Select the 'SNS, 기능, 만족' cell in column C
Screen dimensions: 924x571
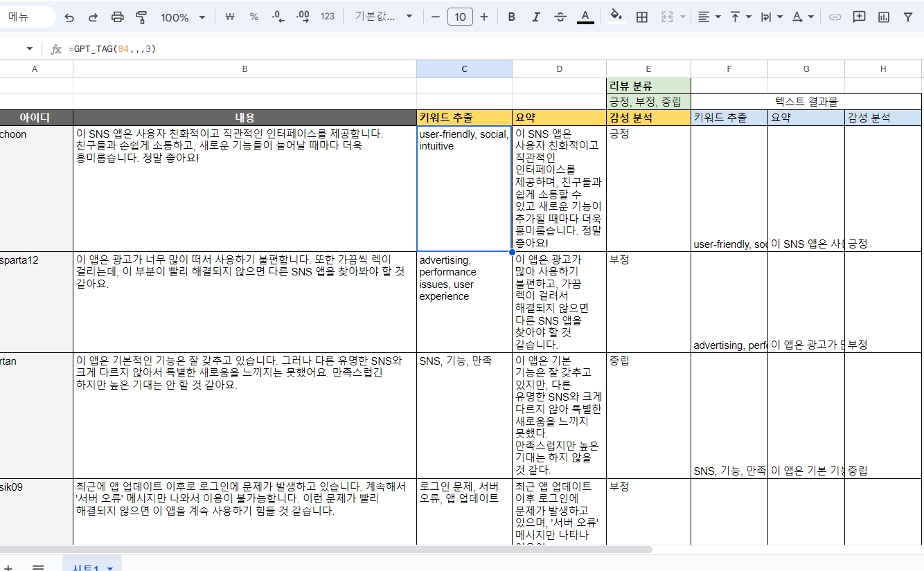pyautogui.click(x=464, y=415)
